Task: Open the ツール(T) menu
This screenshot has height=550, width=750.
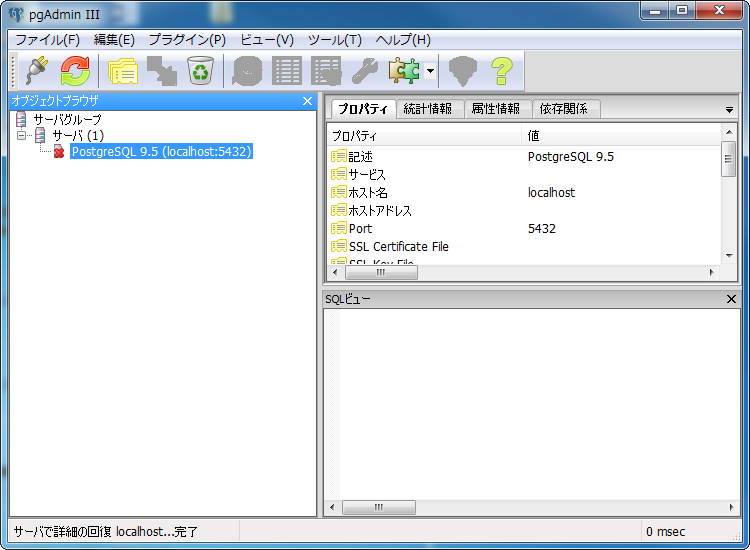Action: pyautogui.click(x=334, y=40)
